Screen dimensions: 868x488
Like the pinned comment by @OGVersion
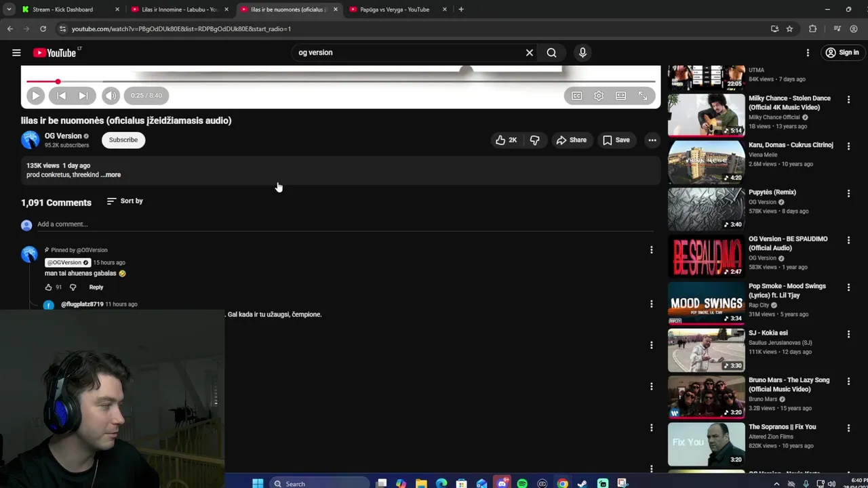pos(49,287)
